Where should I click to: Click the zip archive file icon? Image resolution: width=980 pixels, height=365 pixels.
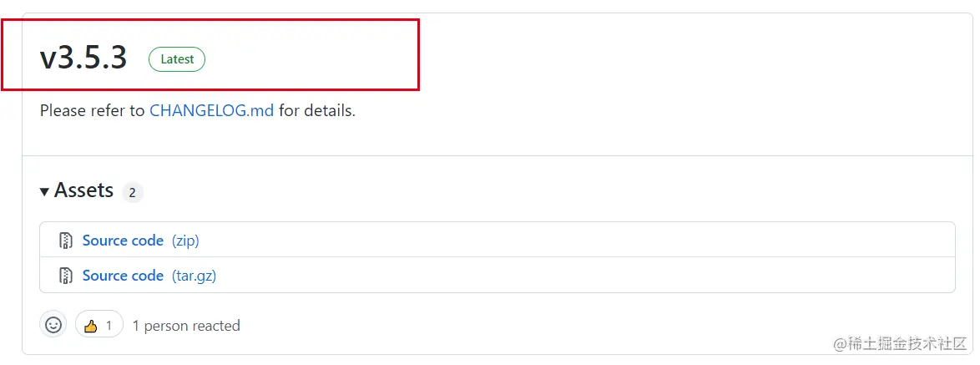pyautogui.click(x=66, y=241)
